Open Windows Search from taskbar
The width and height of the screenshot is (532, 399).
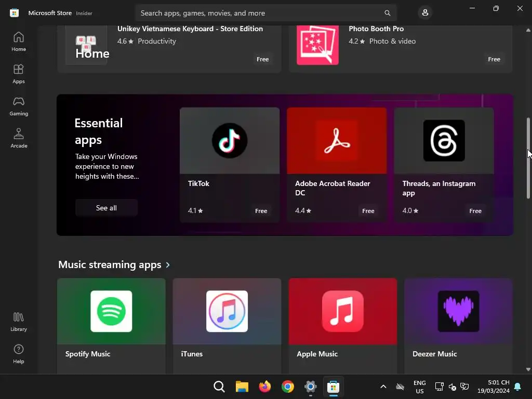219,387
